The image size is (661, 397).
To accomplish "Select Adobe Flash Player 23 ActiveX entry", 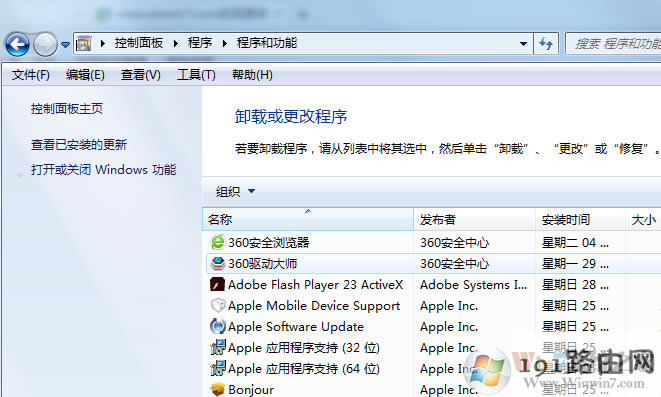I will coord(315,285).
